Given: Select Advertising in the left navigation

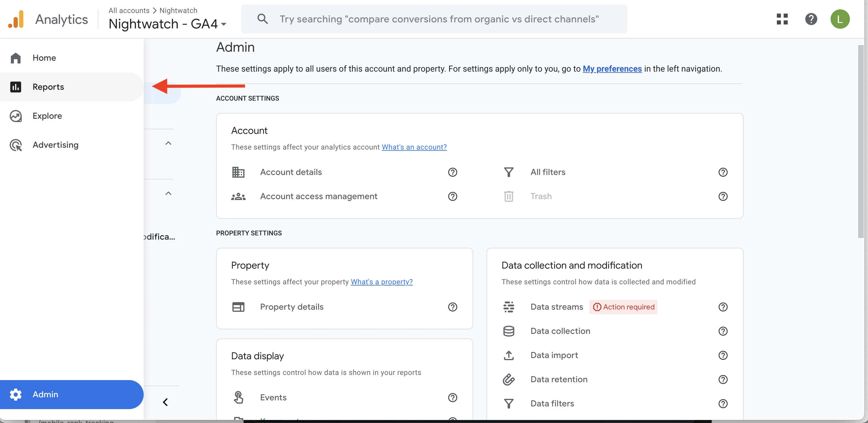Looking at the screenshot, I should (x=55, y=145).
